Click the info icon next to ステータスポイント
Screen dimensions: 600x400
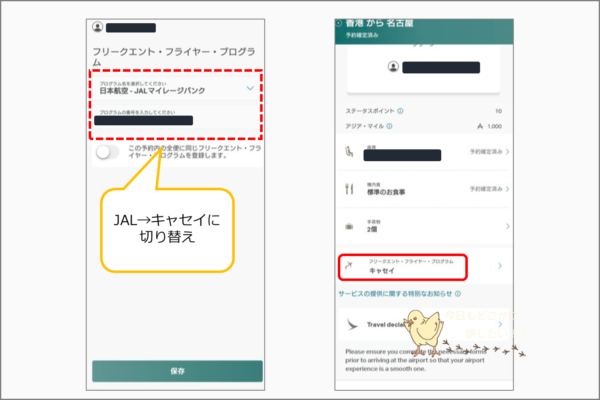click(401, 111)
